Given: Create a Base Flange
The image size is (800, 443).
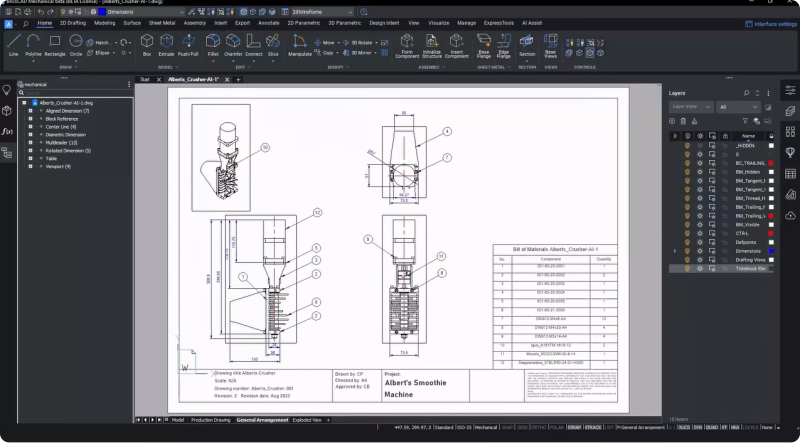Looking at the screenshot, I should [484, 46].
